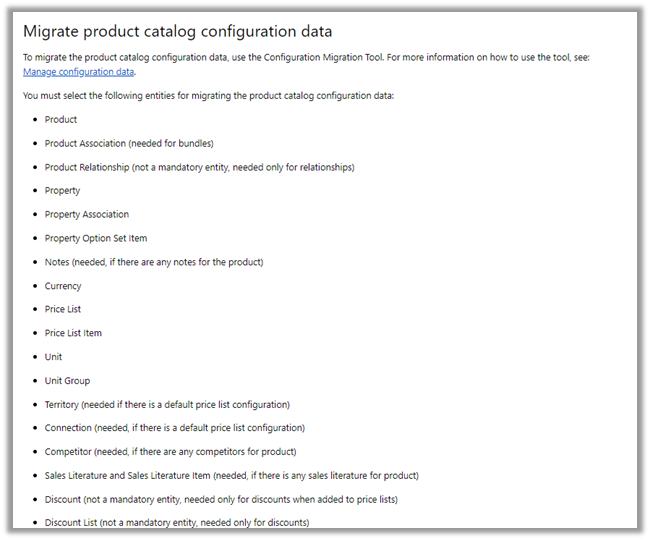Image resolution: width=650 pixels, height=540 pixels.
Task: Open the Manage configuration data link
Action: 78,72
